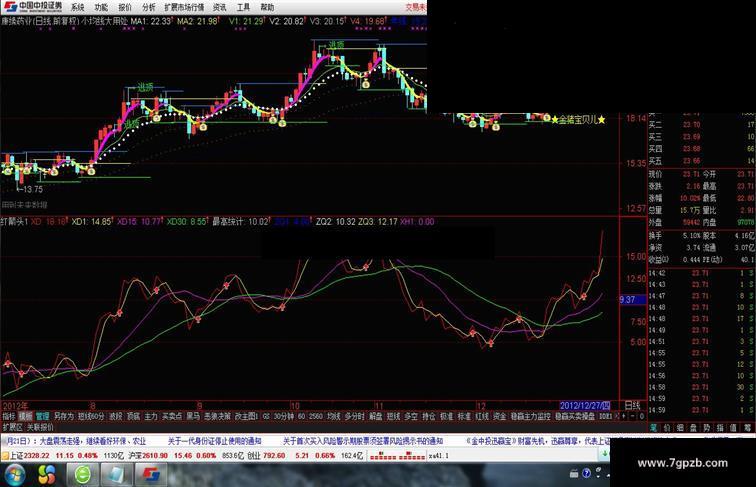756x487 pixels.
Task: Open the 报价 menu
Action: pos(125,7)
